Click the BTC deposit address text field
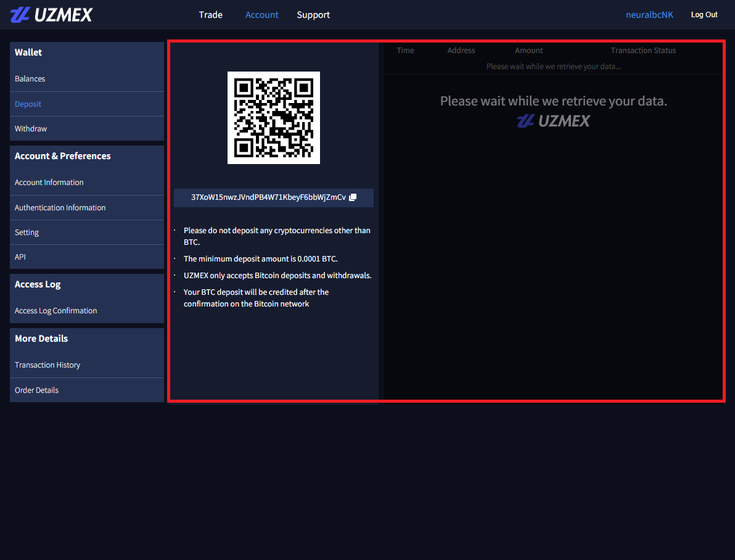 [x=268, y=197]
